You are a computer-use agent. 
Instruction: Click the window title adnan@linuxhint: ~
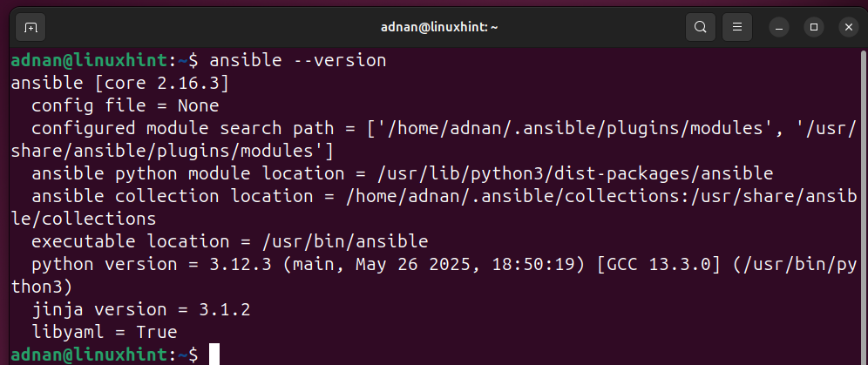(x=439, y=27)
